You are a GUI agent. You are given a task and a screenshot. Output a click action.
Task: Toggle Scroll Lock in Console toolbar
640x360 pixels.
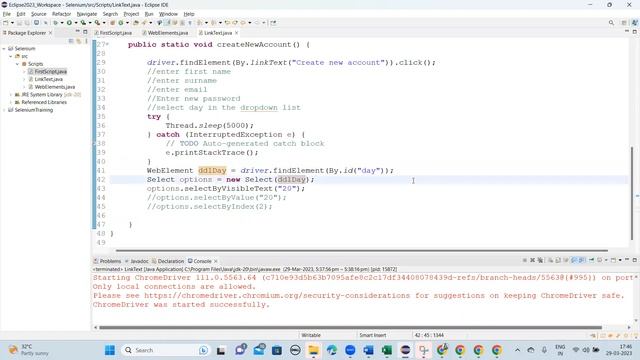558,260
